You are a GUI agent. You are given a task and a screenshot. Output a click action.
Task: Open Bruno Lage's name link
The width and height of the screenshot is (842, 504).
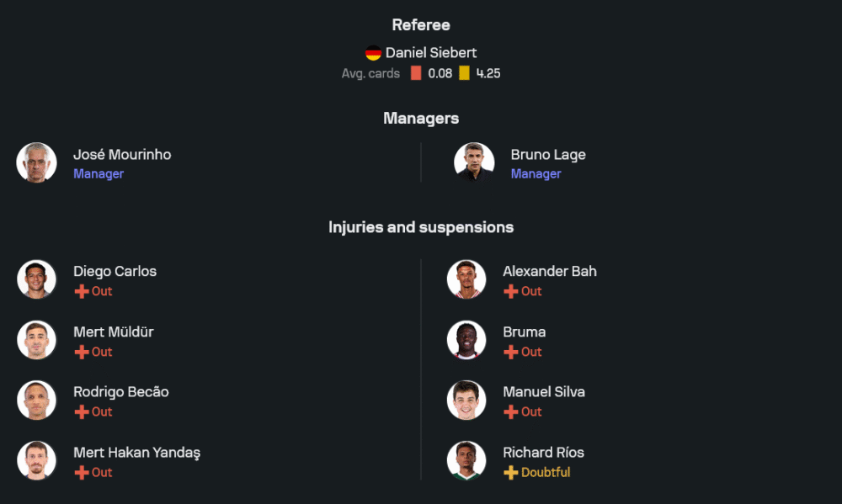(x=548, y=155)
